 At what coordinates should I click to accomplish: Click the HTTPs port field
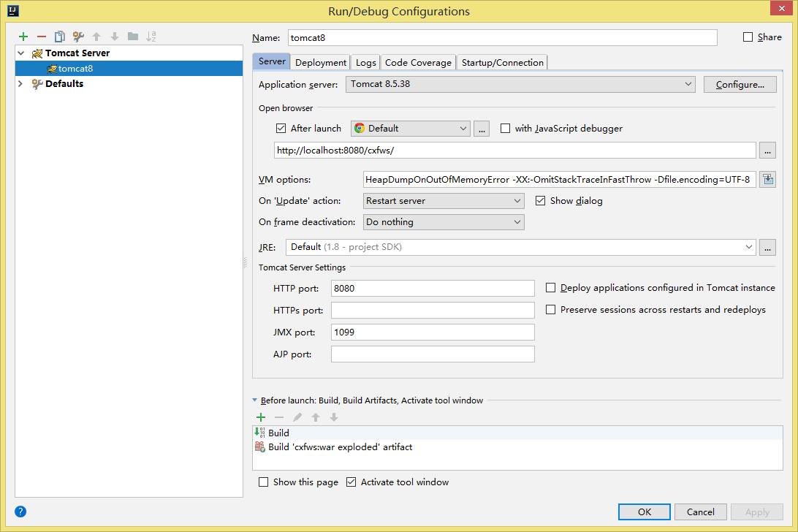(433, 310)
